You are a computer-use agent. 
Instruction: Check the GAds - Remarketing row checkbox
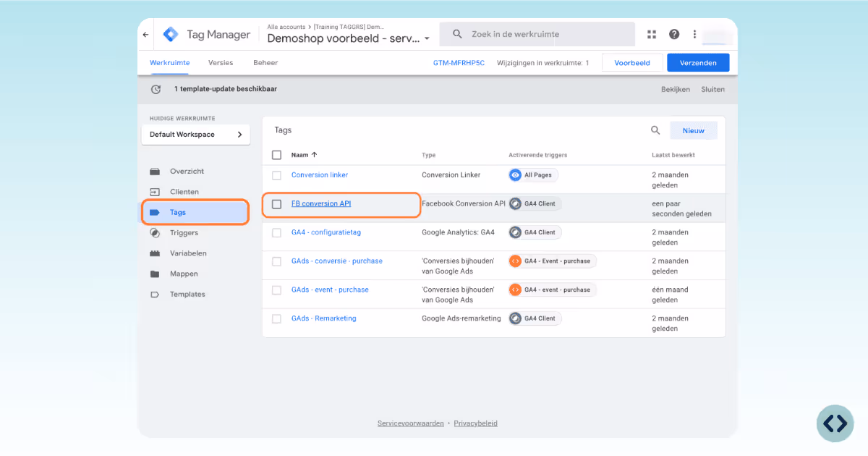(x=276, y=318)
